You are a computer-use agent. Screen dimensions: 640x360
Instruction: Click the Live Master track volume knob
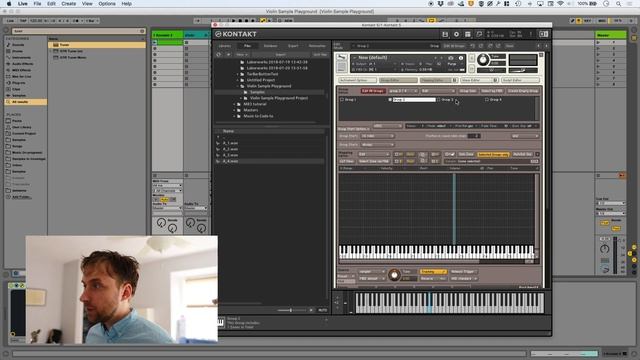[x=604, y=249]
